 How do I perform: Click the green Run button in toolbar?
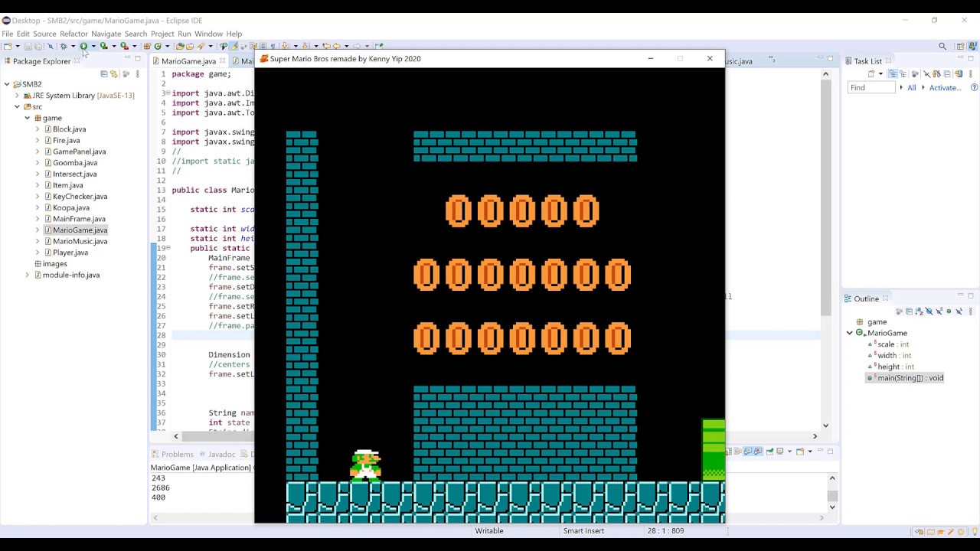pos(83,46)
